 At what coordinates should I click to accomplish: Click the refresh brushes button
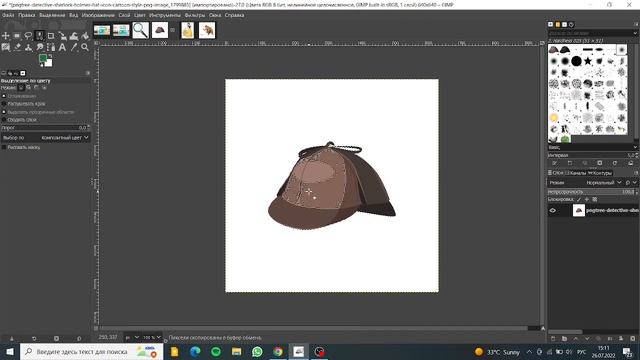[x=615, y=163]
